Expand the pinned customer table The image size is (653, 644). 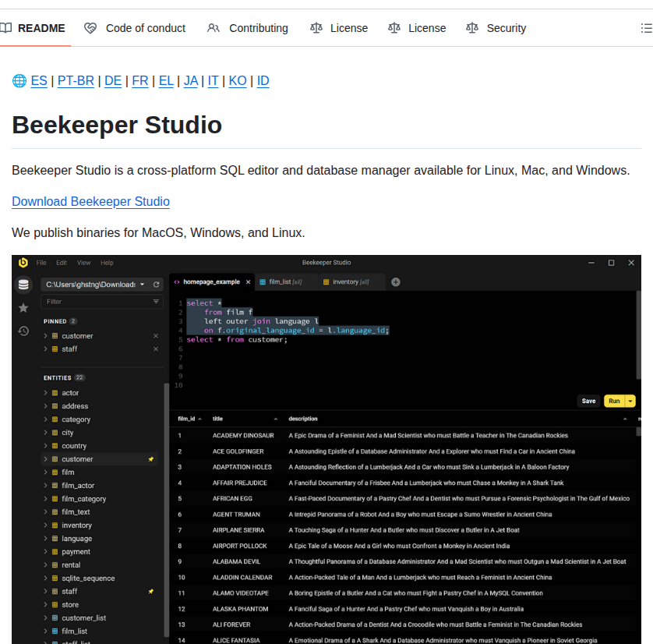[x=45, y=336]
